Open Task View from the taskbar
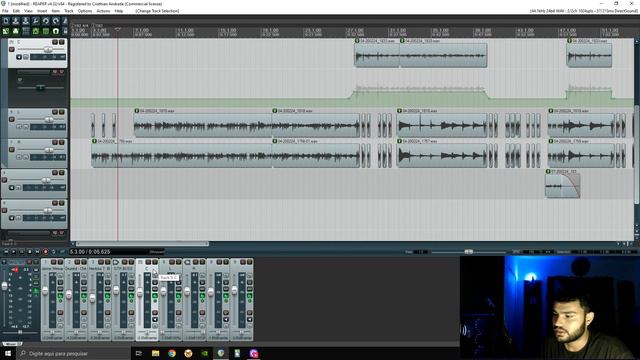The image size is (640, 360). coord(139,353)
